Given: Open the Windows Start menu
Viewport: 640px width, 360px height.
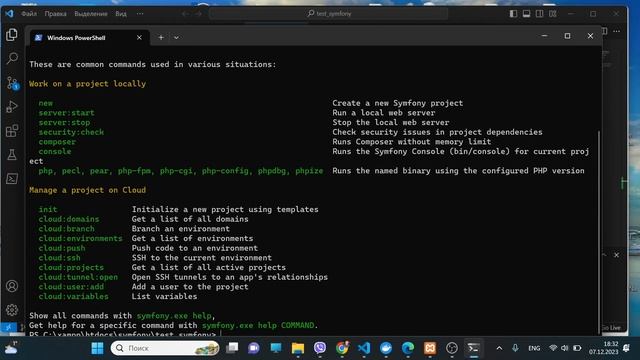Looking at the screenshot, I should click(98, 348).
